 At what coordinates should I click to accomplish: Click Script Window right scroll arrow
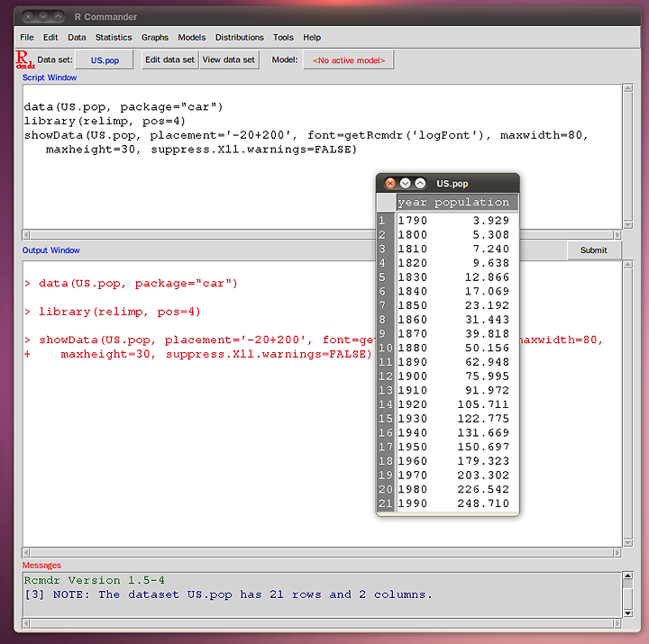[x=617, y=235]
